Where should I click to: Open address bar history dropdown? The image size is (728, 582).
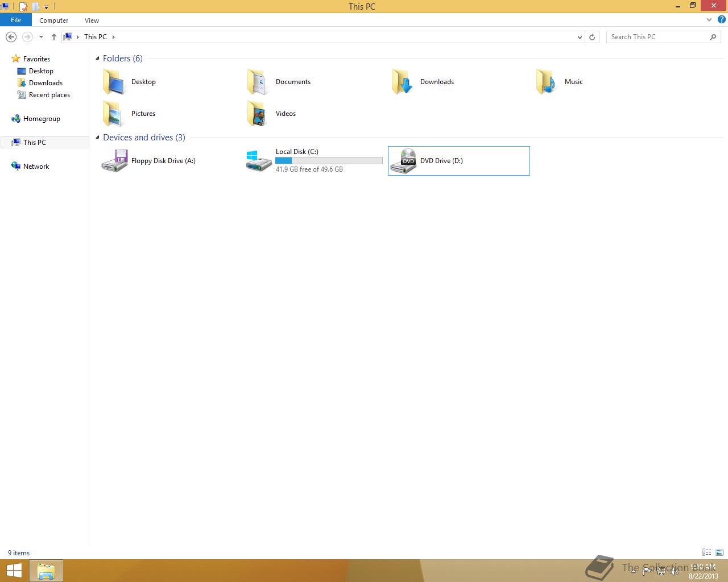point(580,37)
